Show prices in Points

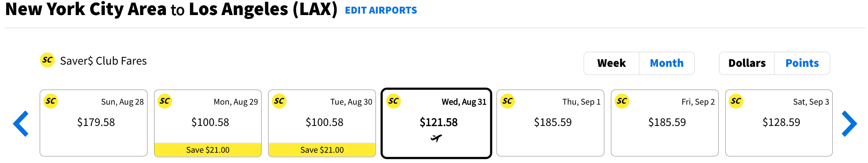802,63
